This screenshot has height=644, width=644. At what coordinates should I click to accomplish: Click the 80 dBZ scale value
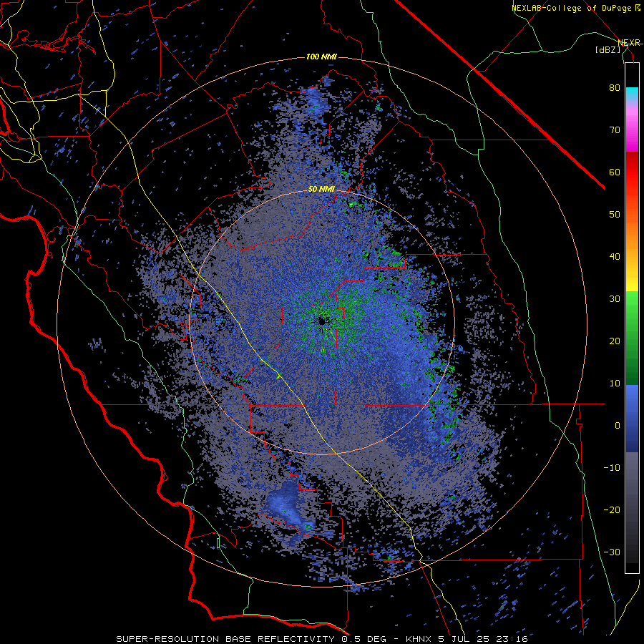[615, 88]
